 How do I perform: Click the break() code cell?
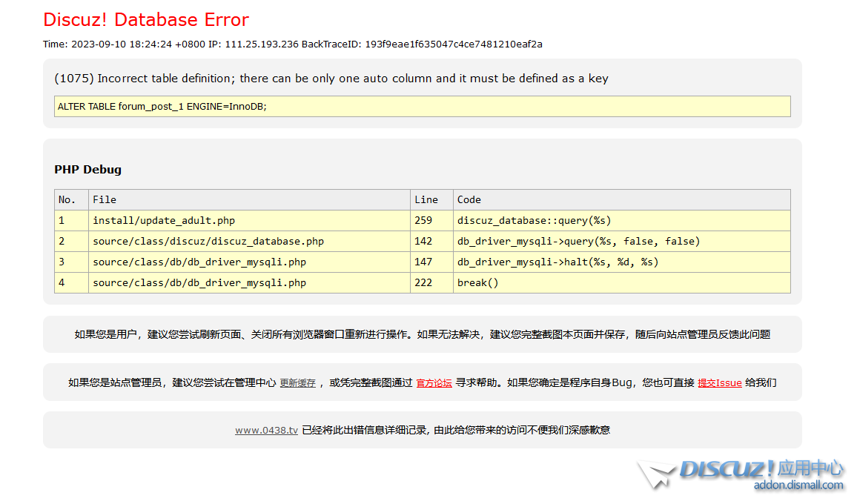(622, 283)
